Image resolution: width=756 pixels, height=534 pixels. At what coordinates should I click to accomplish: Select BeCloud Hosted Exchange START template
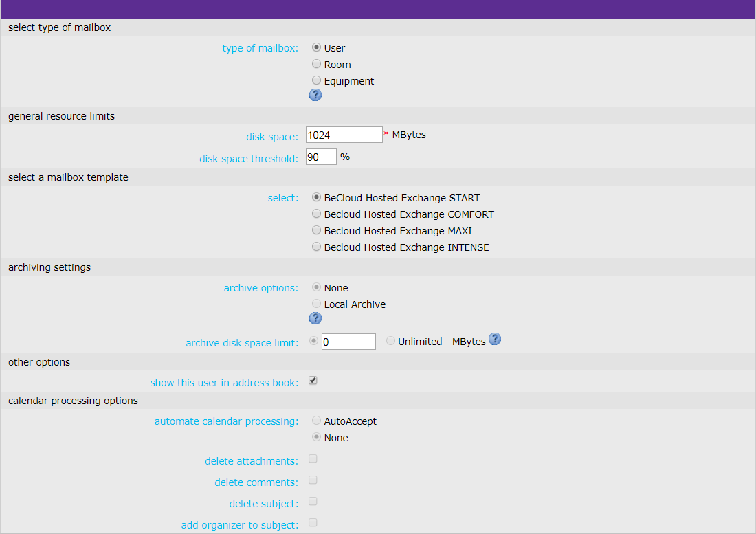click(316, 197)
